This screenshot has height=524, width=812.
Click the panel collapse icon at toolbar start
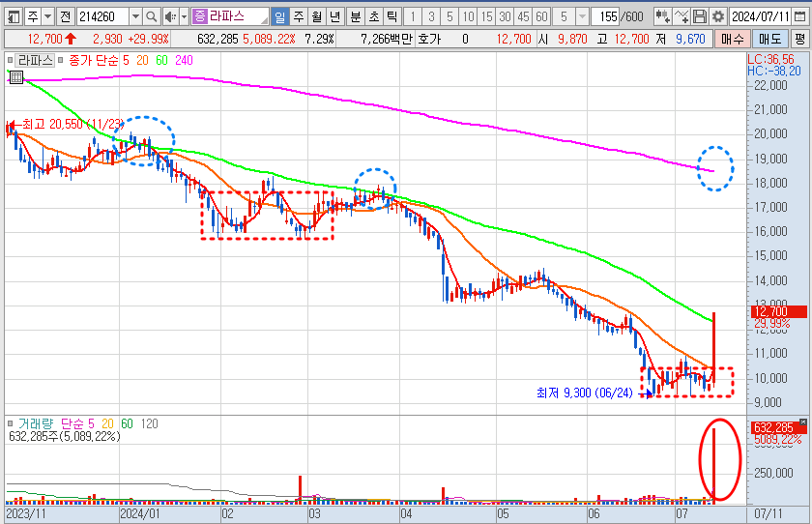click(x=13, y=17)
